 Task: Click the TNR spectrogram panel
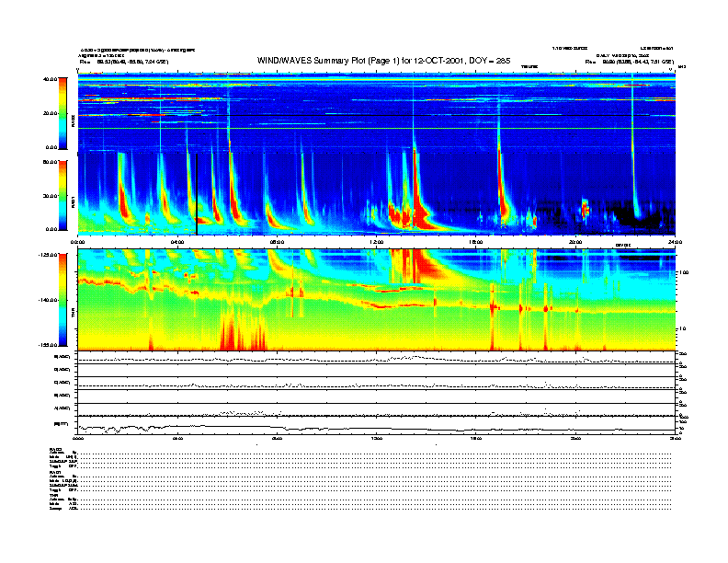(377, 300)
